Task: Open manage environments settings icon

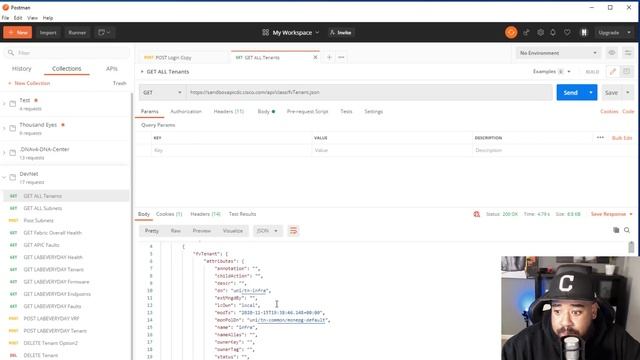Action: pos(628,53)
